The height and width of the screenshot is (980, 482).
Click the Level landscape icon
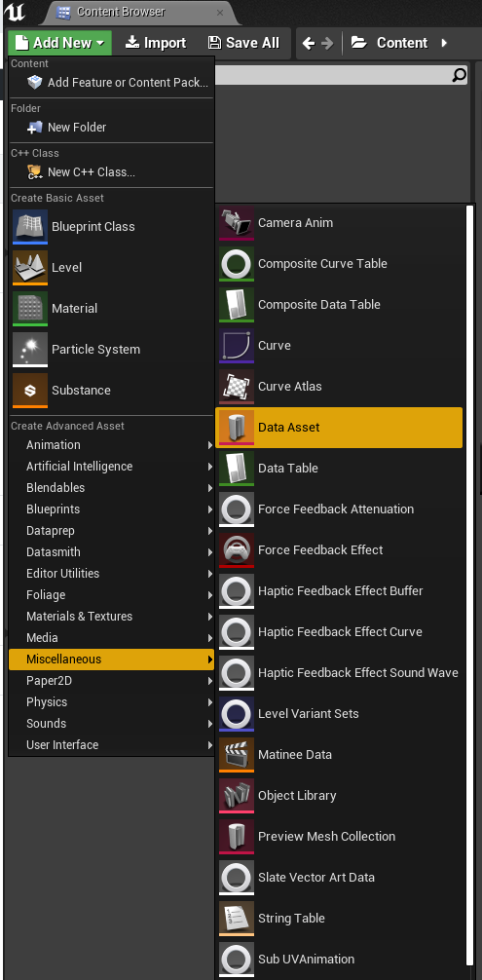tap(30, 268)
